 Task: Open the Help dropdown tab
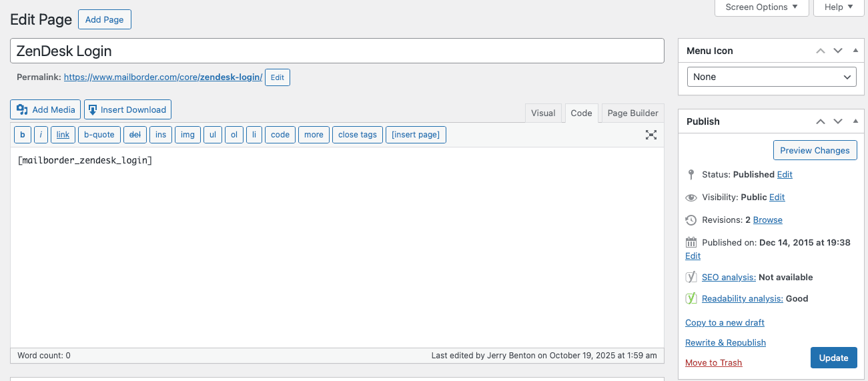[x=839, y=7]
